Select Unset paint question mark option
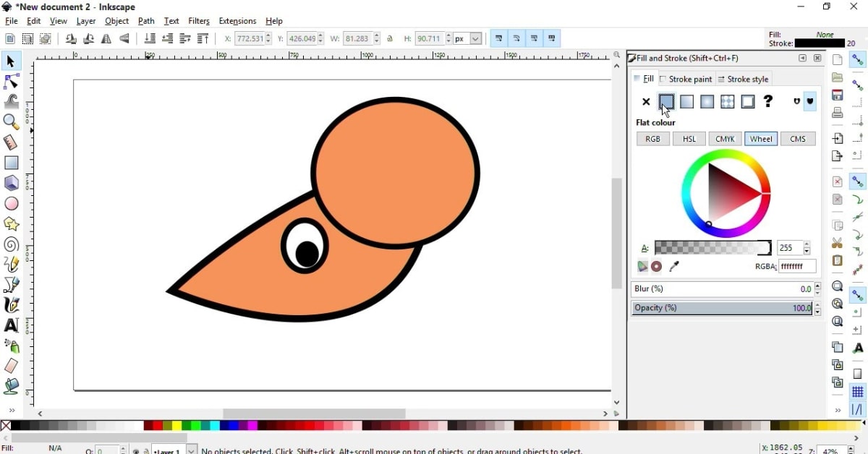Image resolution: width=868 pixels, height=454 pixels. tap(768, 102)
